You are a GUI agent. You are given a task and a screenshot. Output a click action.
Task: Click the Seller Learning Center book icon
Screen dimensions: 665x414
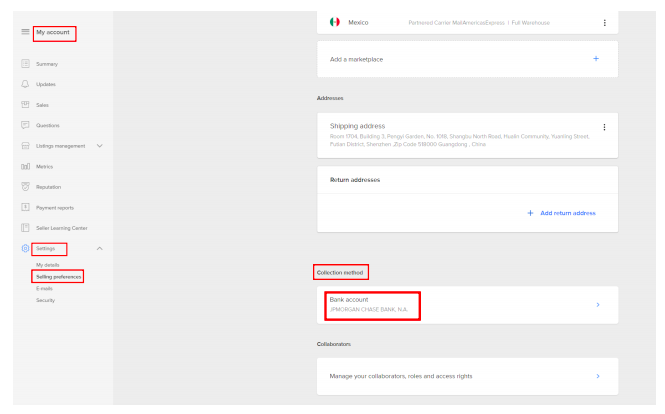click(x=25, y=228)
